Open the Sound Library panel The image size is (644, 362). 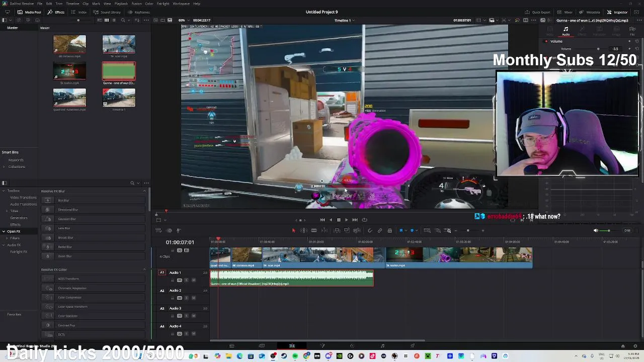(x=107, y=12)
